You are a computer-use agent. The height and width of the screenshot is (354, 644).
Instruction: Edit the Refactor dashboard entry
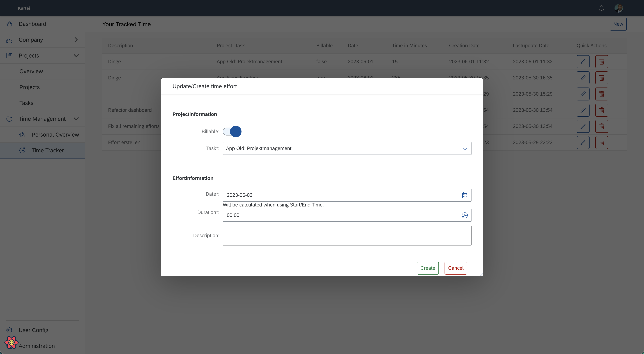coord(583,110)
